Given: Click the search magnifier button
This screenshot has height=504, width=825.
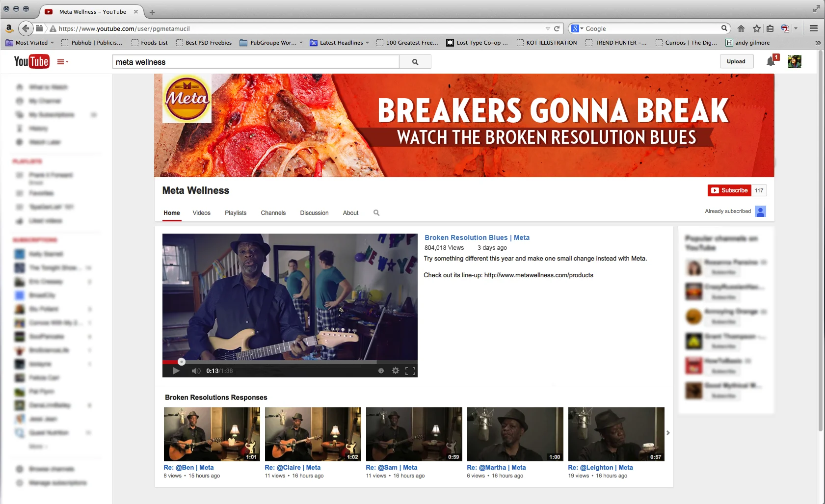Looking at the screenshot, I should click(415, 62).
